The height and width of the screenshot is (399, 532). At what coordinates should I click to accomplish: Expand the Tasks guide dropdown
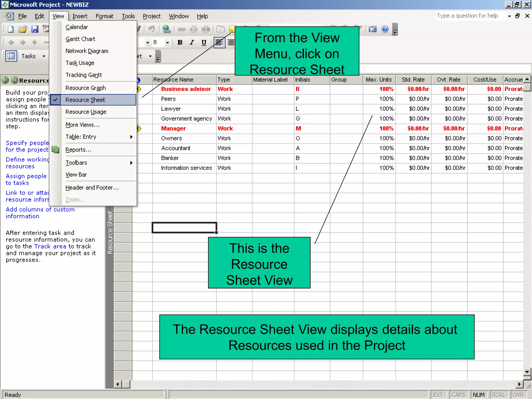coord(44,56)
